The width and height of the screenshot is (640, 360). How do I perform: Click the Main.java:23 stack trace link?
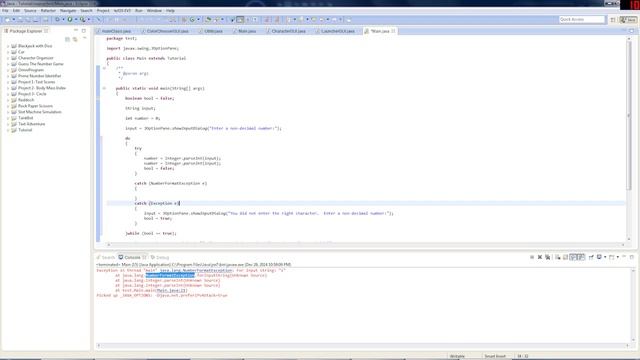tap(172, 291)
